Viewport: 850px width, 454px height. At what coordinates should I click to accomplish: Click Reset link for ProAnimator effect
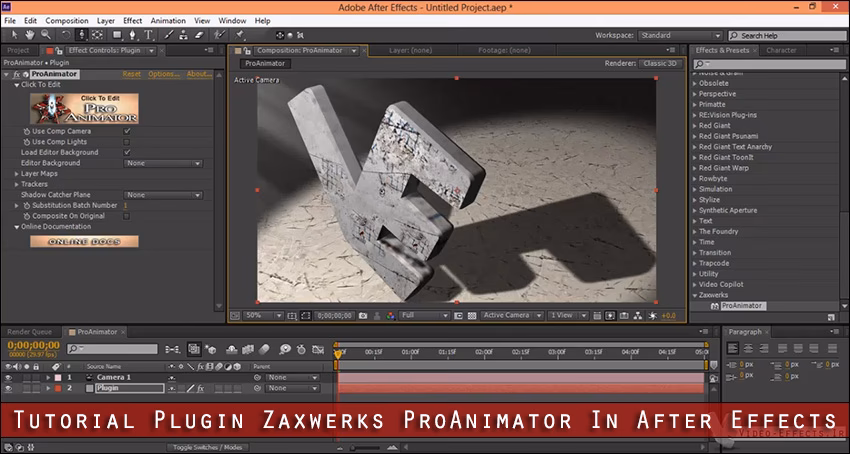point(131,74)
